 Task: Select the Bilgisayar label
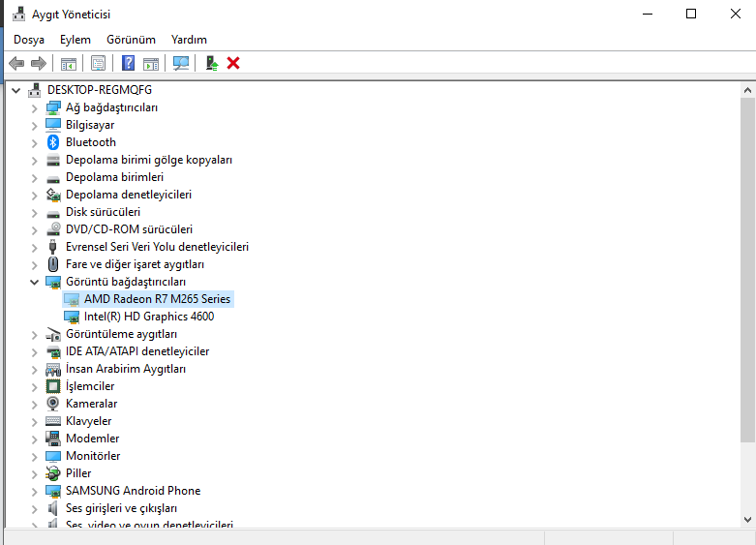90,125
